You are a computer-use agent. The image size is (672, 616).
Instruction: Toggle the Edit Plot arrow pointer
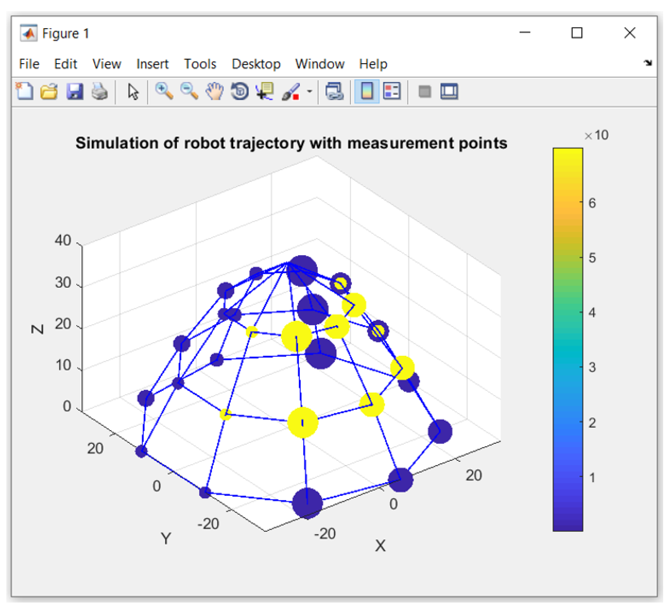click(x=133, y=91)
